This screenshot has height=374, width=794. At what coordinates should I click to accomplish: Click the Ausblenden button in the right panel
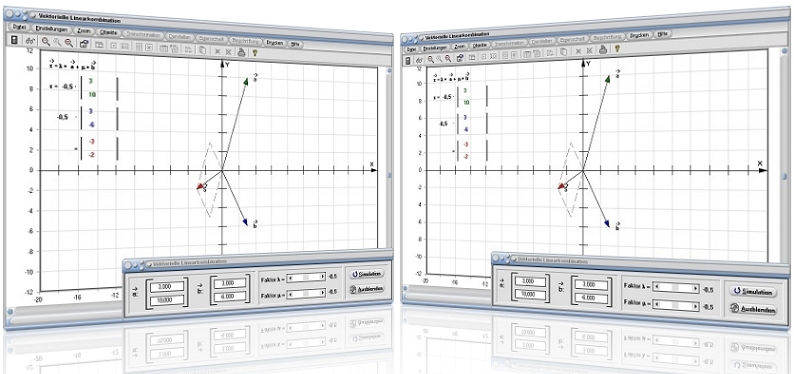tap(753, 309)
